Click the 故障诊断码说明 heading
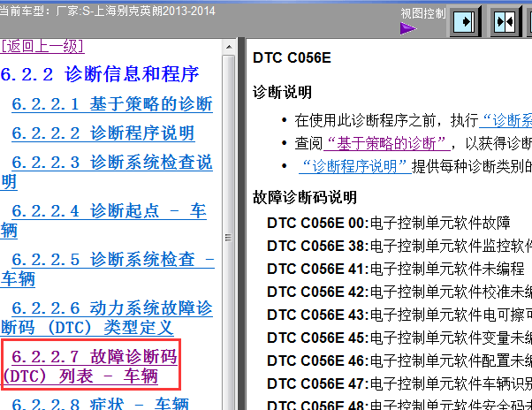 coord(305,197)
